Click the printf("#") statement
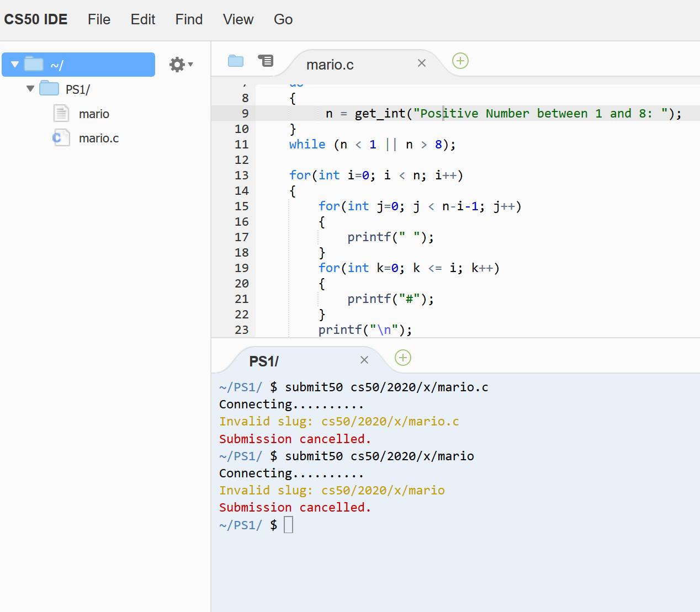The height and width of the screenshot is (612, 700). [x=391, y=299]
